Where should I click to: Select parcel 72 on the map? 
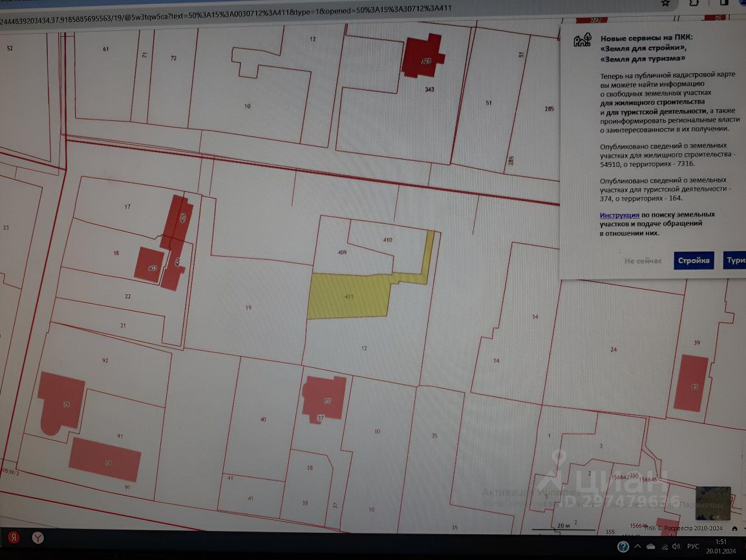click(173, 58)
